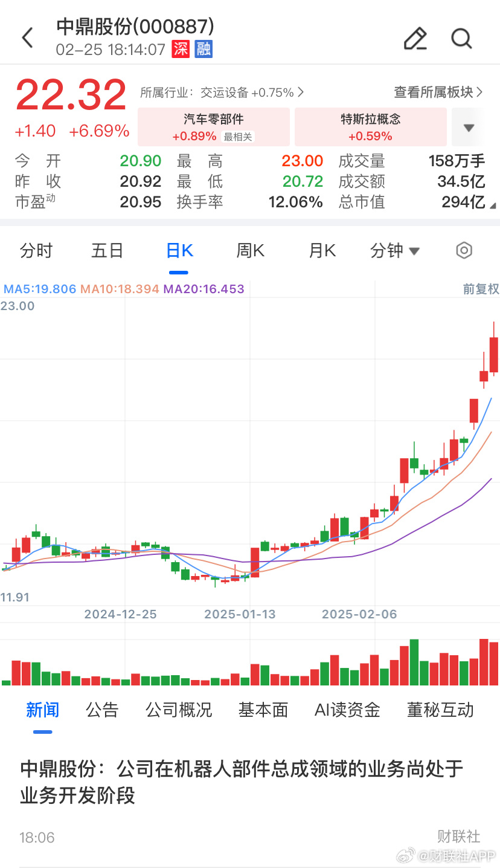Tap the 昨收 value 20.92

click(x=141, y=181)
